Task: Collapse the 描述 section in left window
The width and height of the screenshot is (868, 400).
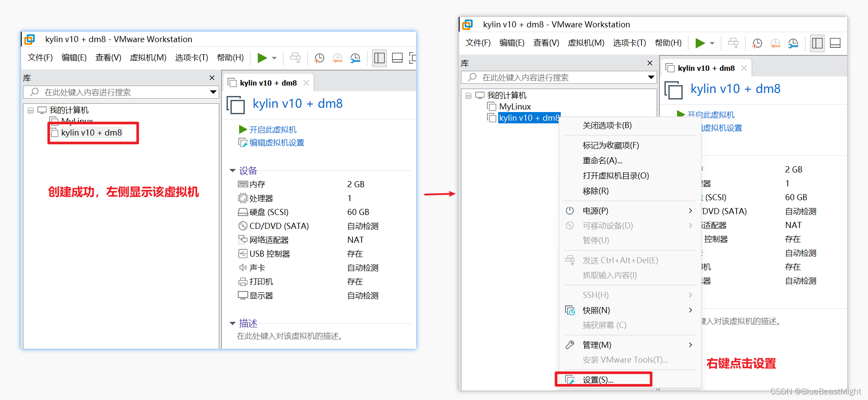Action: tap(233, 323)
